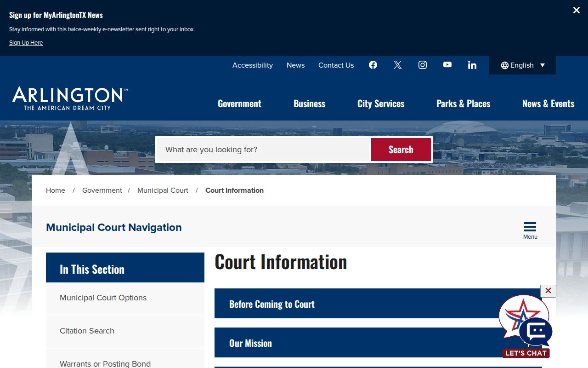Dismiss the newsletter signup banner
This screenshot has width=588, height=368.
pos(577,10)
